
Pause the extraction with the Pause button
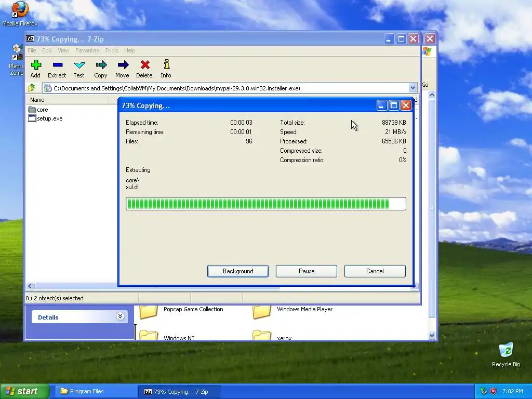tap(307, 271)
